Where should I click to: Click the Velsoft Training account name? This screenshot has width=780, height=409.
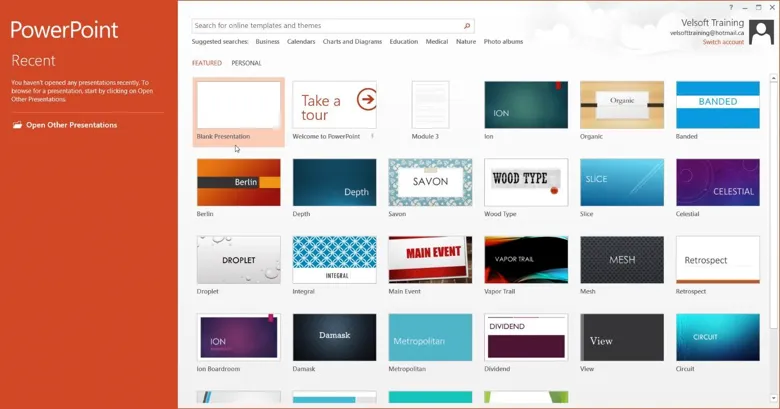click(x=712, y=23)
